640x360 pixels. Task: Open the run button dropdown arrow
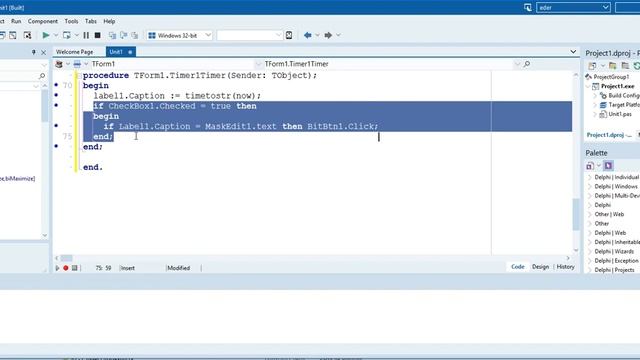pyautogui.click(x=56, y=36)
